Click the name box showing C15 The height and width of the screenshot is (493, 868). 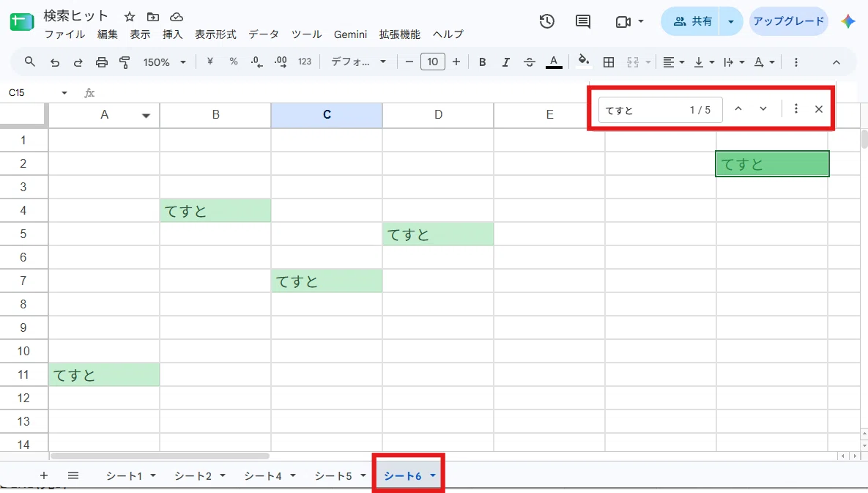[x=29, y=92]
